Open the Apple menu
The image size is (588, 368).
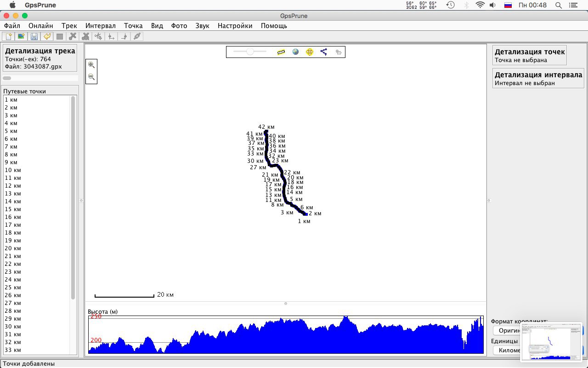[x=12, y=5]
